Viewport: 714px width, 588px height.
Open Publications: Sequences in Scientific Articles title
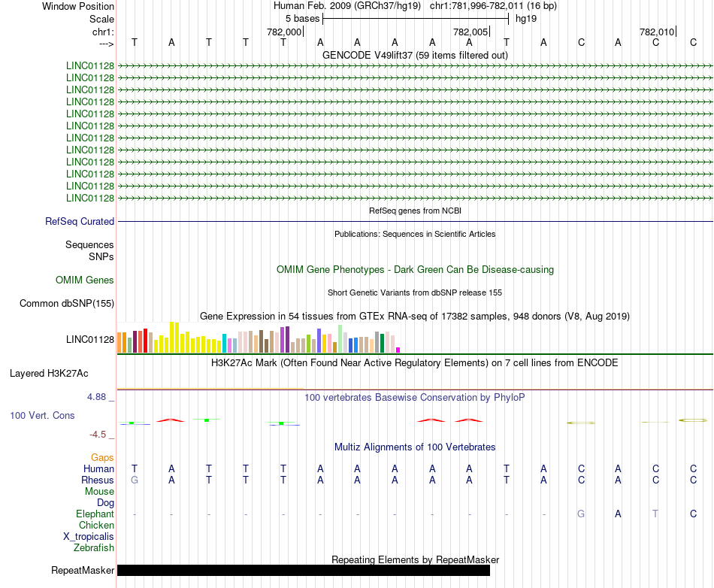[415, 234]
